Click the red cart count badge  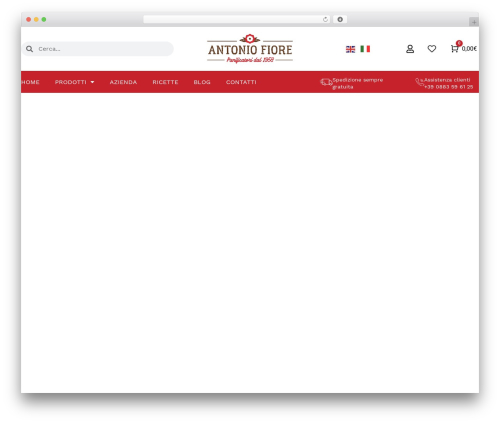(x=459, y=43)
